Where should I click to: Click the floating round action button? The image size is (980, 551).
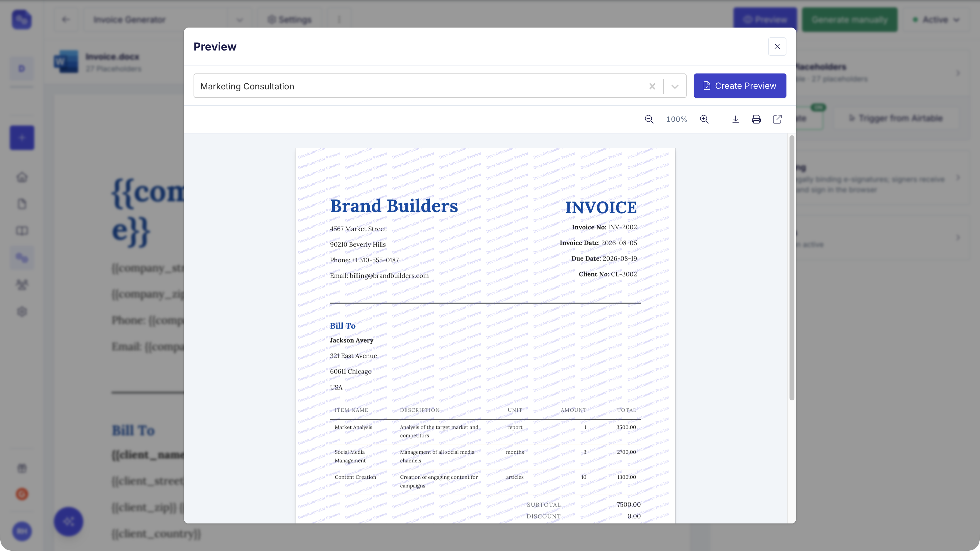69,522
